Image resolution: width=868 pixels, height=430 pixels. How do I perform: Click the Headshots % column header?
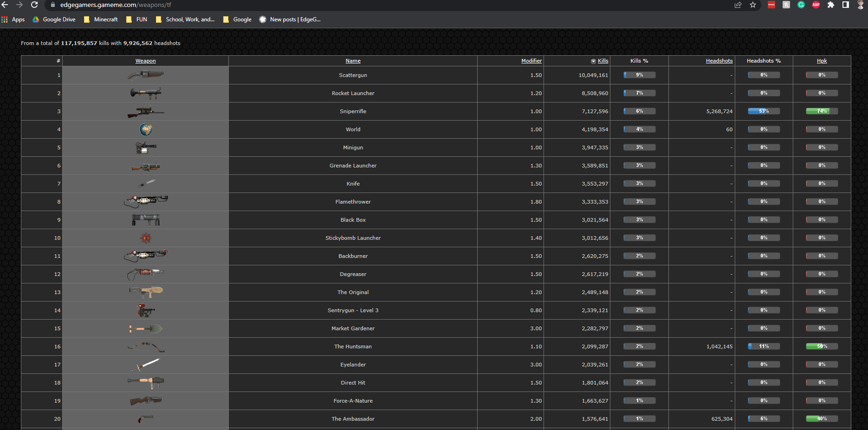click(764, 61)
